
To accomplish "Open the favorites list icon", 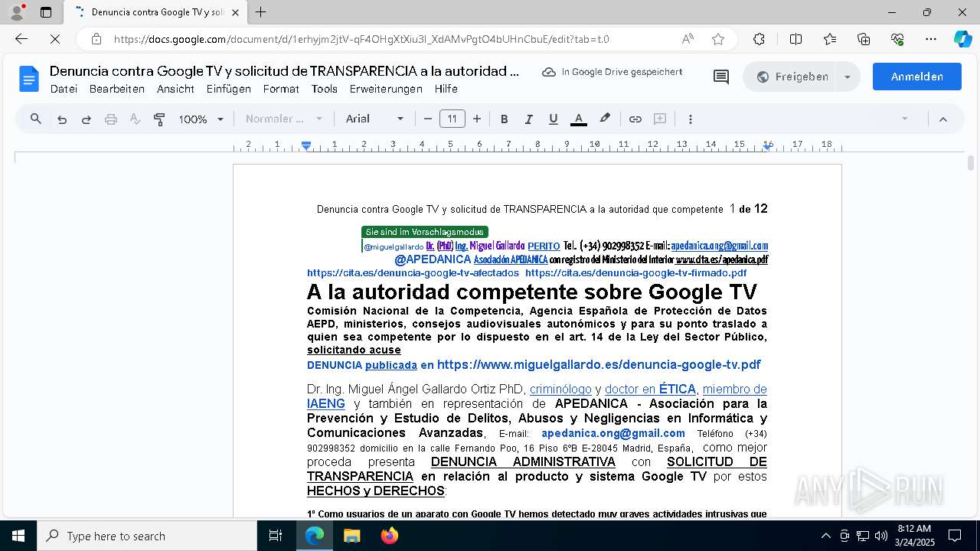I will [x=830, y=39].
